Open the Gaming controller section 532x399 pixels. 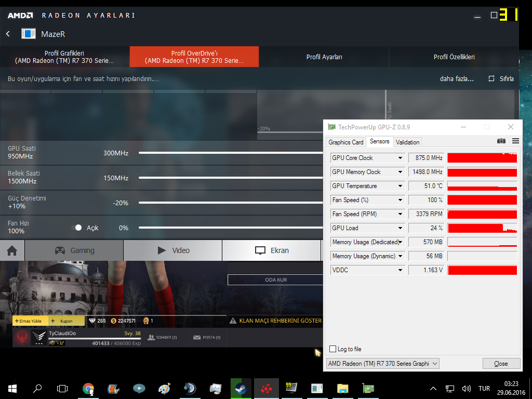coord(74,251)
